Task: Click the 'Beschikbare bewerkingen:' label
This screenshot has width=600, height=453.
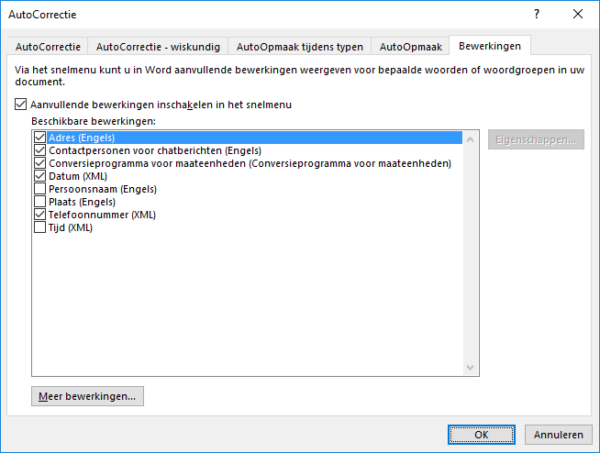Action: pos(93,121)
